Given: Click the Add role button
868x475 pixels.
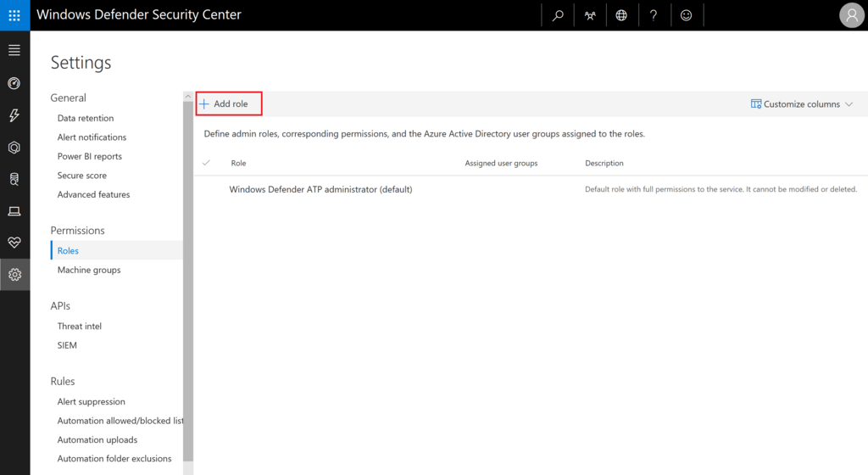Looking at the screenshot, I should point(229,103).
